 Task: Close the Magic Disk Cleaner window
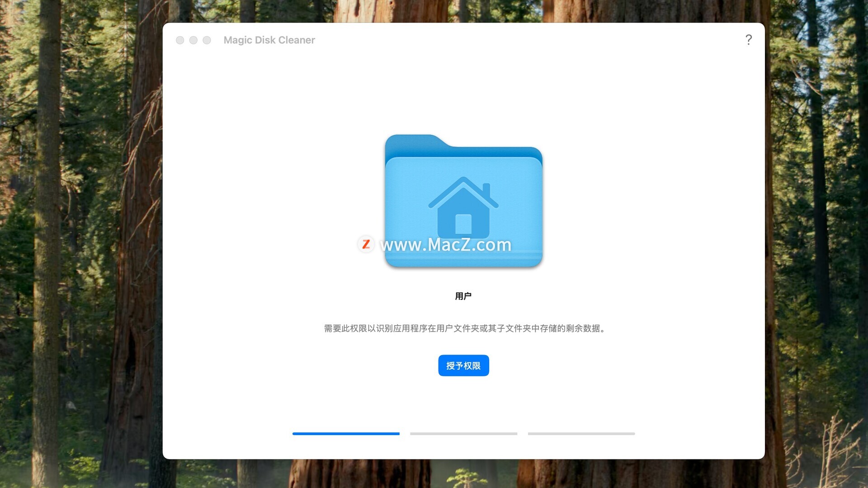point(180,40)
